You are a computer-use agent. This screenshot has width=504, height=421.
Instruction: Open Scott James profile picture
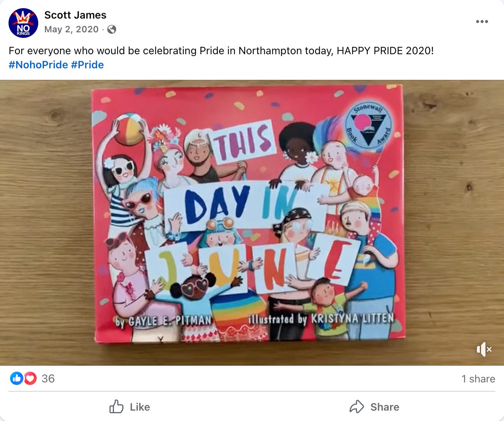tap(23, 23)
